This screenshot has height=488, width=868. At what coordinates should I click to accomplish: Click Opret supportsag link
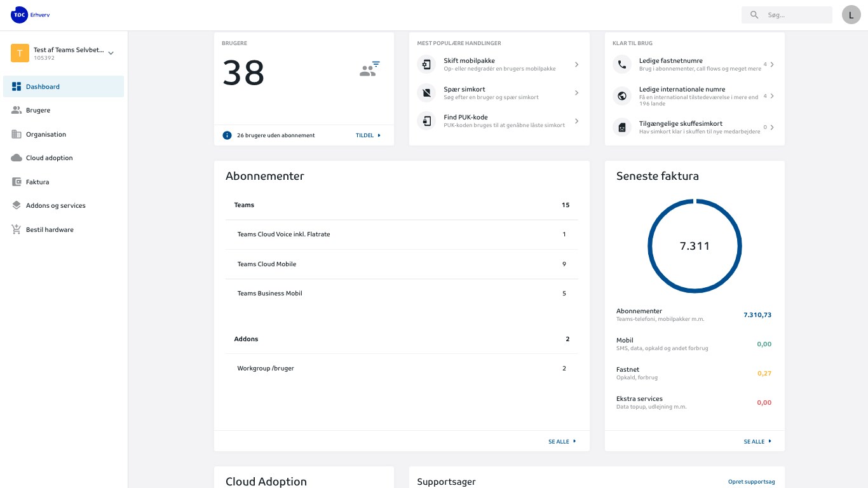(x=752, y=482)
